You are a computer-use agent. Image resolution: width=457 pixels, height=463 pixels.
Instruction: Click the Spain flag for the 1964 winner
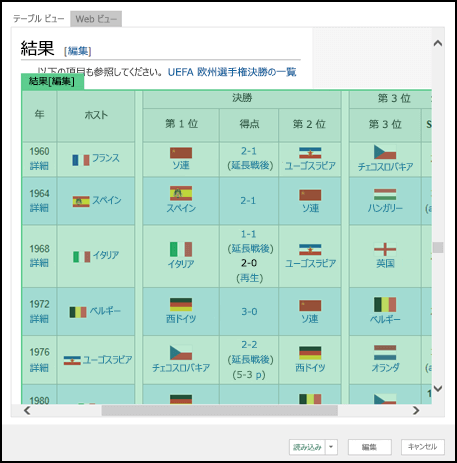point(181,193)
